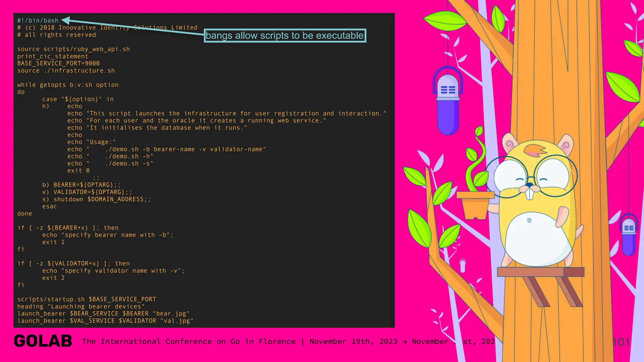Click the './demo.sh -h' usage line
This screenshot has width=644, height=362.
110,156
